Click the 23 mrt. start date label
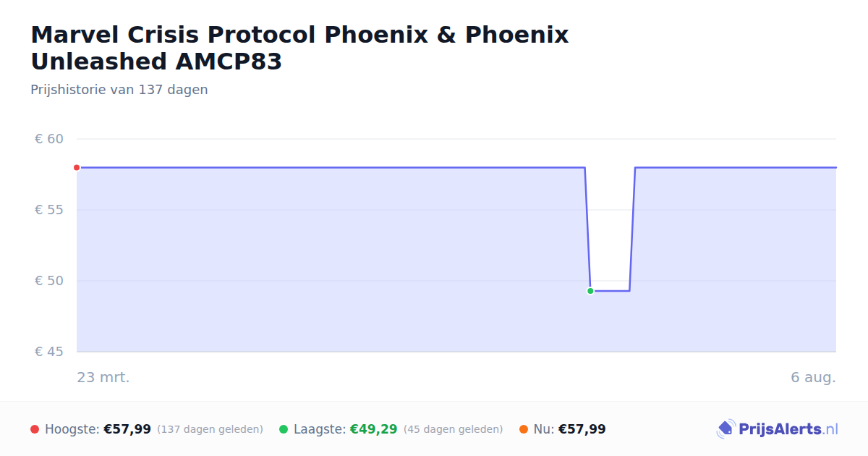 [x=103, y=377]
